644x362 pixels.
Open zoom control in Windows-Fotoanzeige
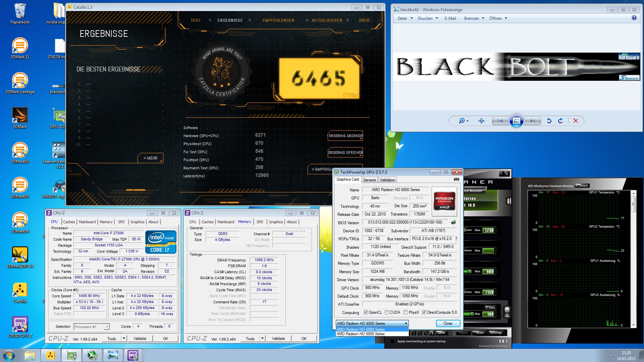464,121
